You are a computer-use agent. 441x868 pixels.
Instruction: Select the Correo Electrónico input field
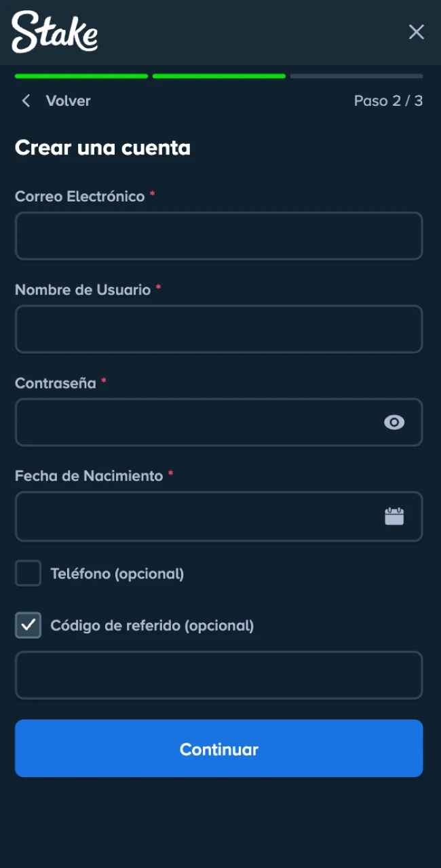218,235
